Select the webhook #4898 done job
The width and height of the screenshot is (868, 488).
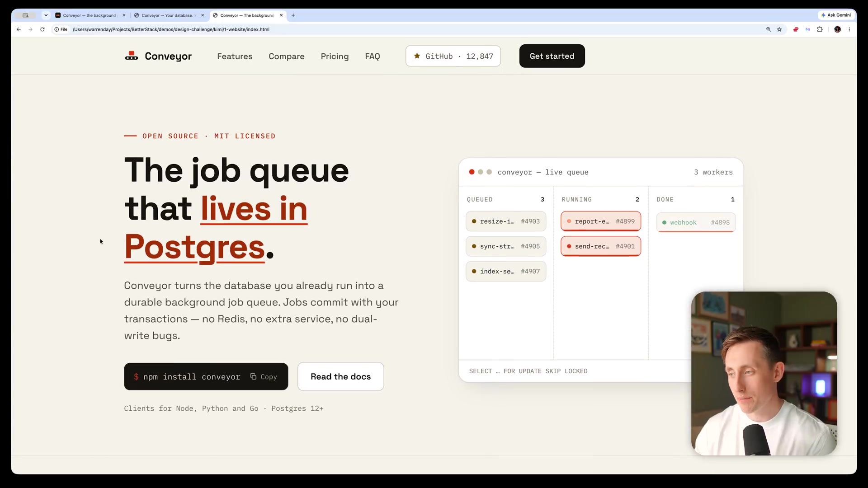[696, 222]
